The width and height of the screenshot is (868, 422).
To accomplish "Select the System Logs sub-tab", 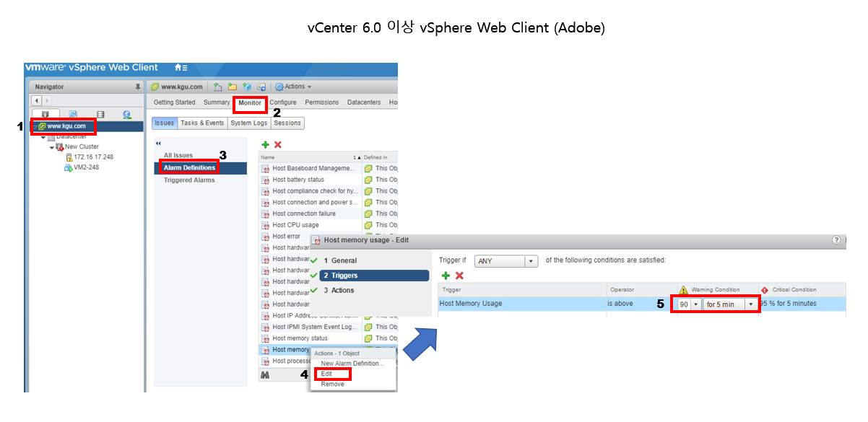I will (x=249, y=123).
